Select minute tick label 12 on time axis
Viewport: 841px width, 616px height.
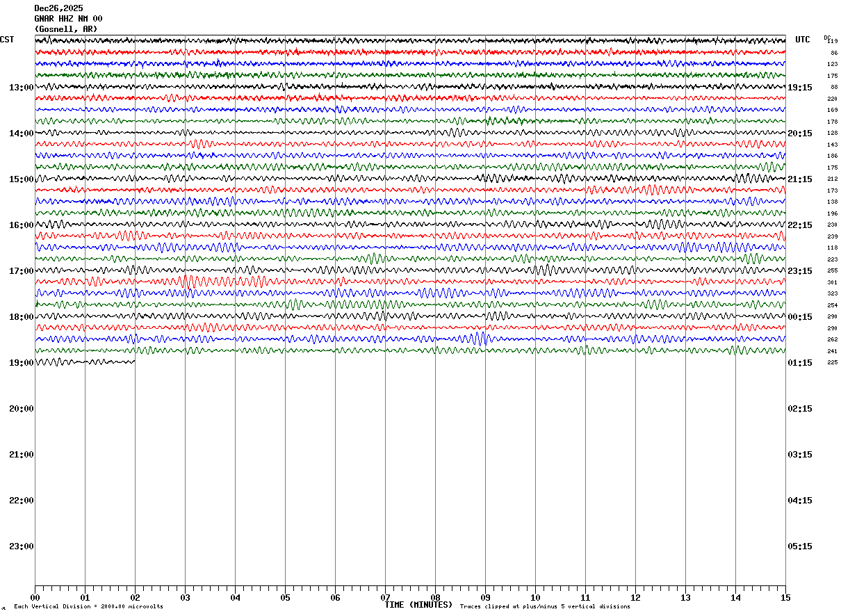[x=635, y=598]
